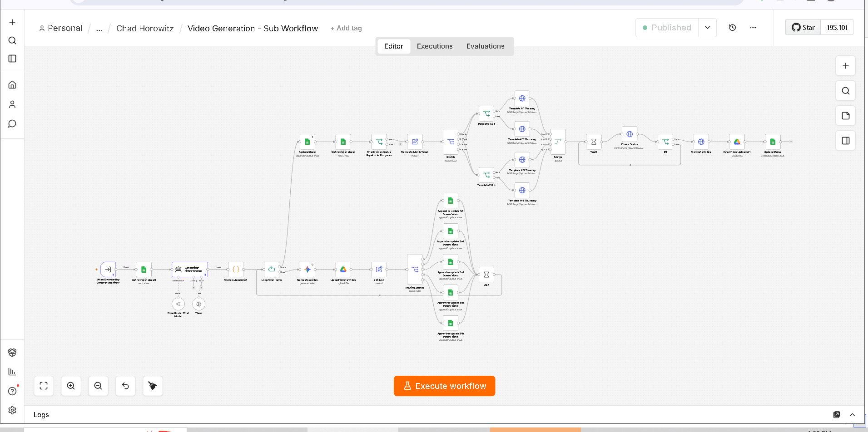Viewport: 868px width, 432px height.
Task: Open the Personal project breadcrumb
Action: pyautogui.click(x=61, y=28)
